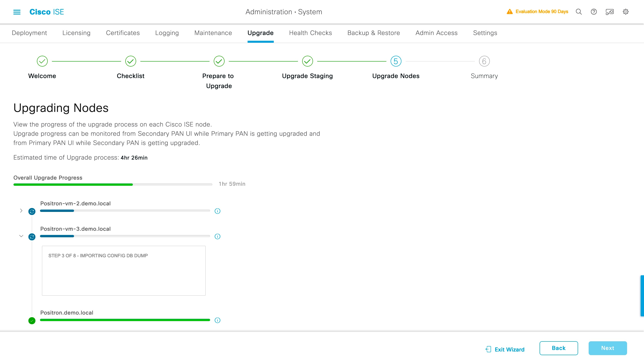Screen dimensions: 644x363
Task: Click the Positron-vm-2 in-progress sync icon
Action: 32,211
